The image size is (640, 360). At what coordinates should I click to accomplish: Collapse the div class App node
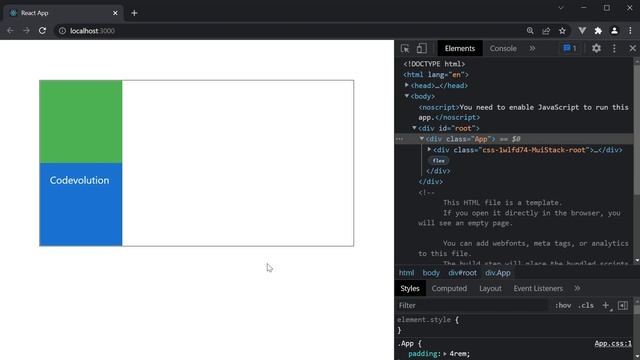(422, 139)
